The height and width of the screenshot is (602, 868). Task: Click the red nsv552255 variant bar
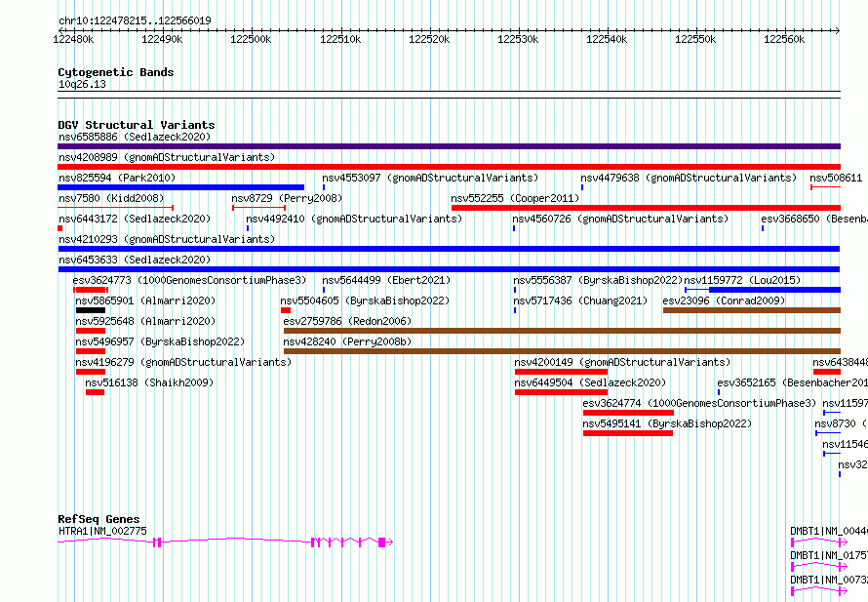coord(646,208)
